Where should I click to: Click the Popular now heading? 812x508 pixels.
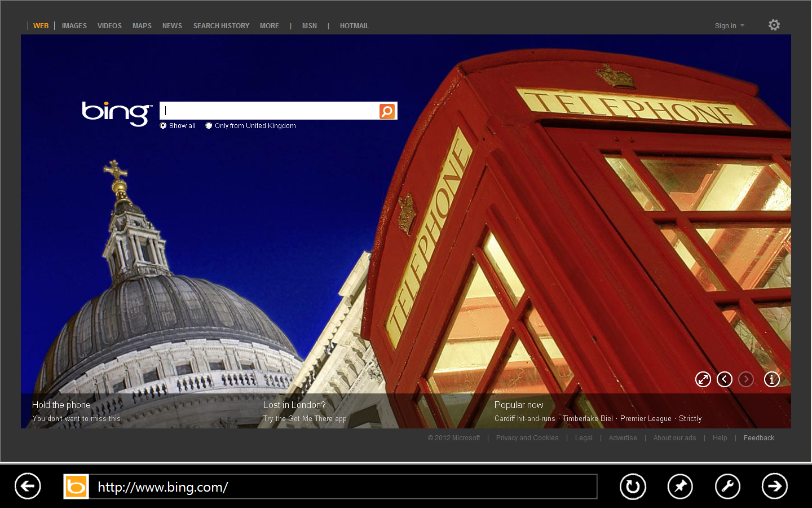click(x=519, y=405)
